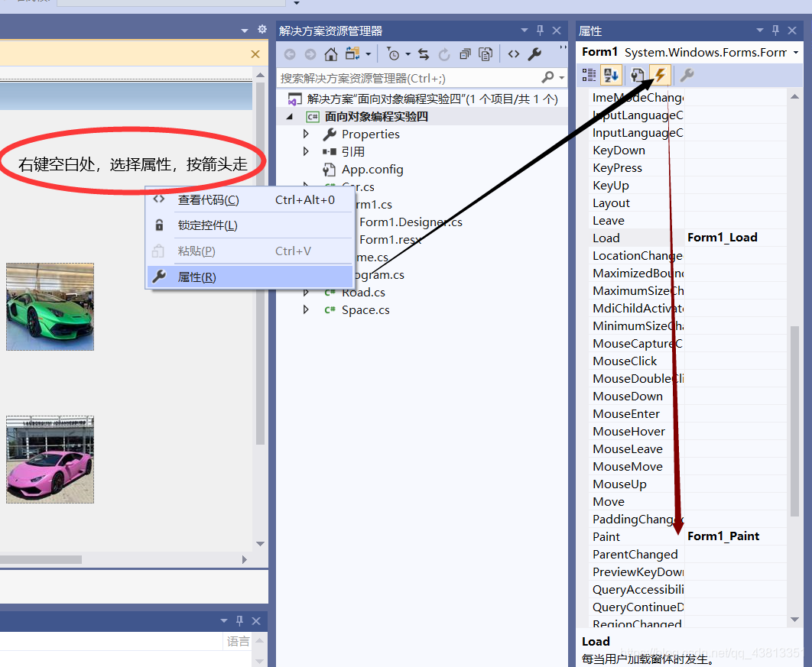Show Events lightning tab in Properties window
This screenshot has width=812, height=667.
point(661,76)
